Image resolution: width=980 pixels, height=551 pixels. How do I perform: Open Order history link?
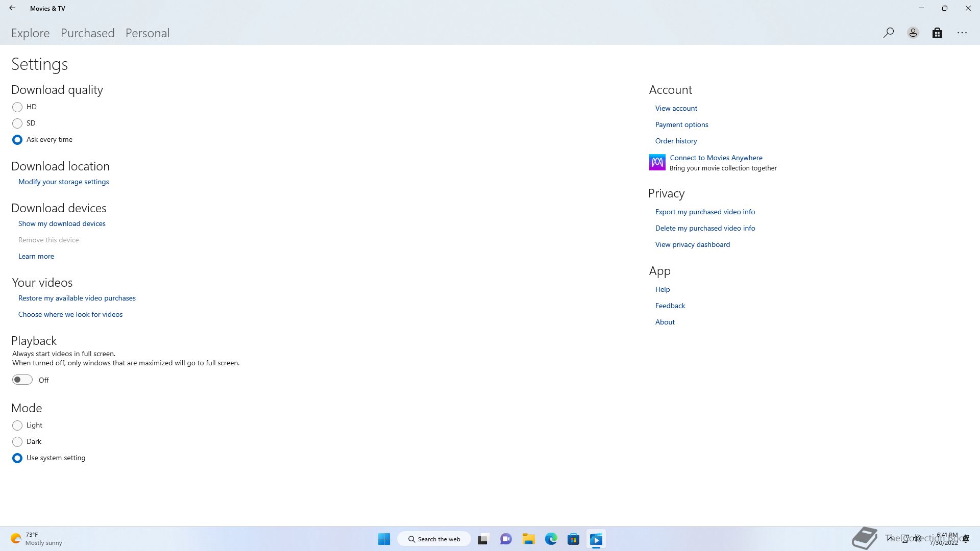(676, 141)
